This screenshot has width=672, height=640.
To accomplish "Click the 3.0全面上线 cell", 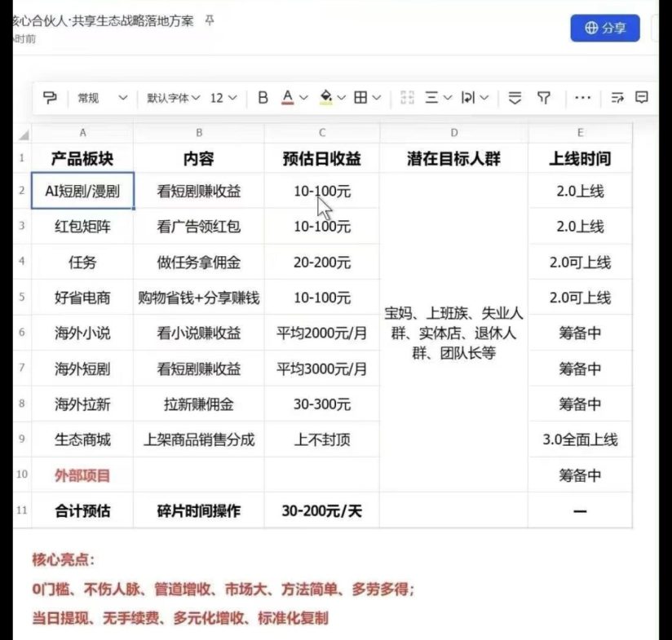I will pyautogui.click(x=581, y=439).
